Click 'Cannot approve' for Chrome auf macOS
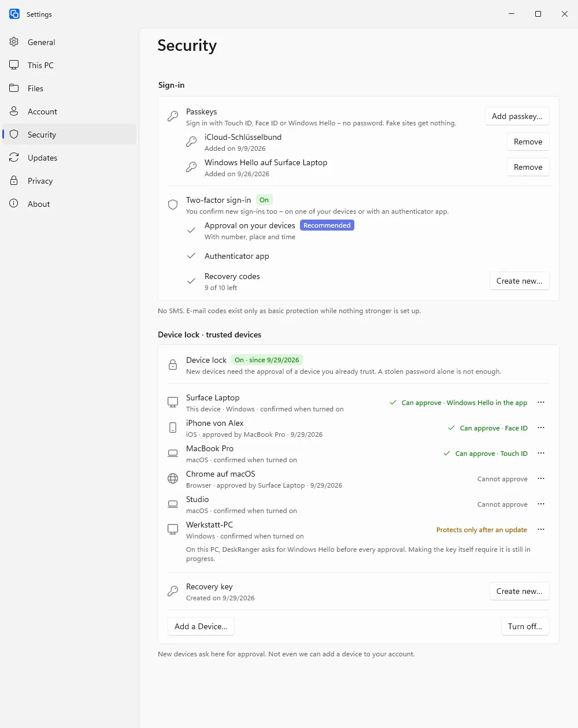578x728 pixels. (x=502, y=479)
